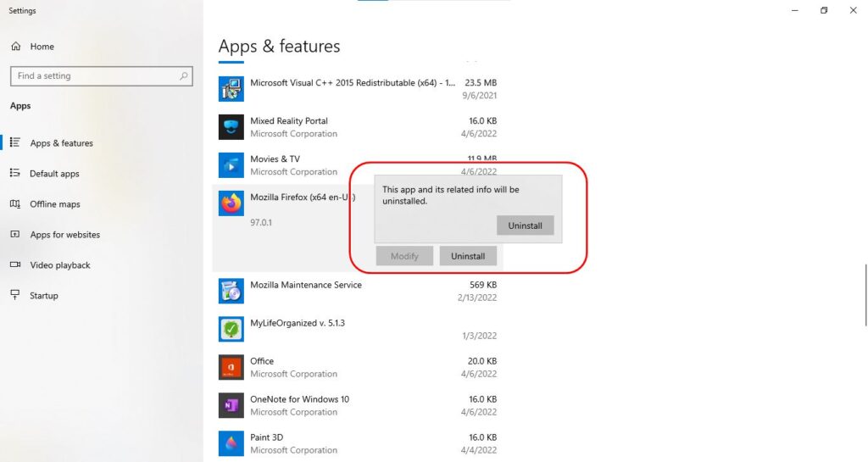Click the 1/3/2022 install date
868x462 pixels.
[x=480, y=336]
